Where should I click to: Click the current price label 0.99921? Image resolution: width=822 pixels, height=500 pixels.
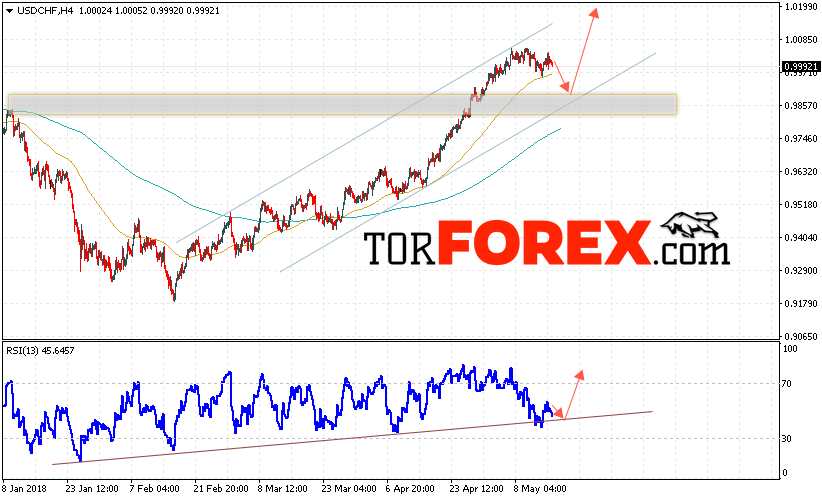click(x=800, y=67)
